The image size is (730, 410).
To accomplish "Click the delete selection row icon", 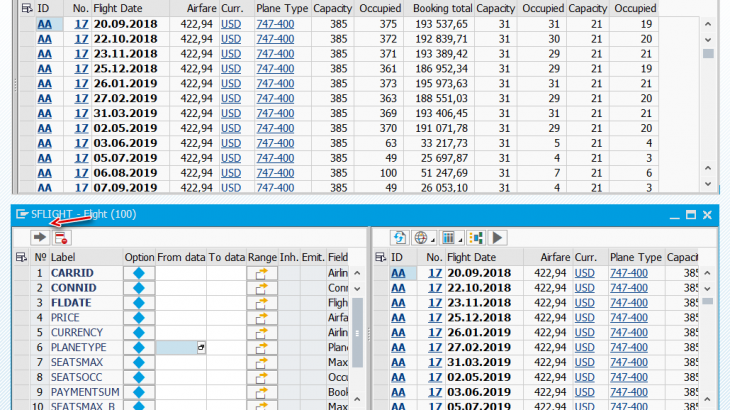I will pyautogui.click(x=61, y=238).
